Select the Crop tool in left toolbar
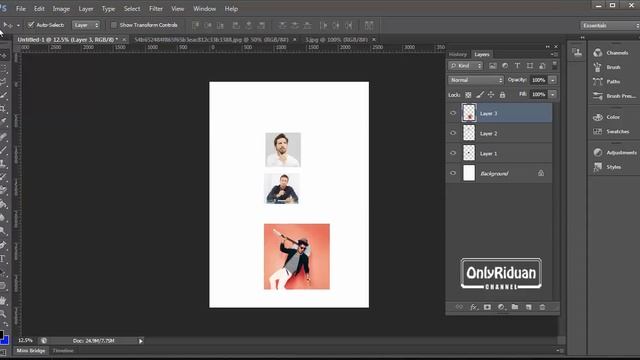Image resolution: width=640 pixels, height=360 pixels. pos(3,109)
